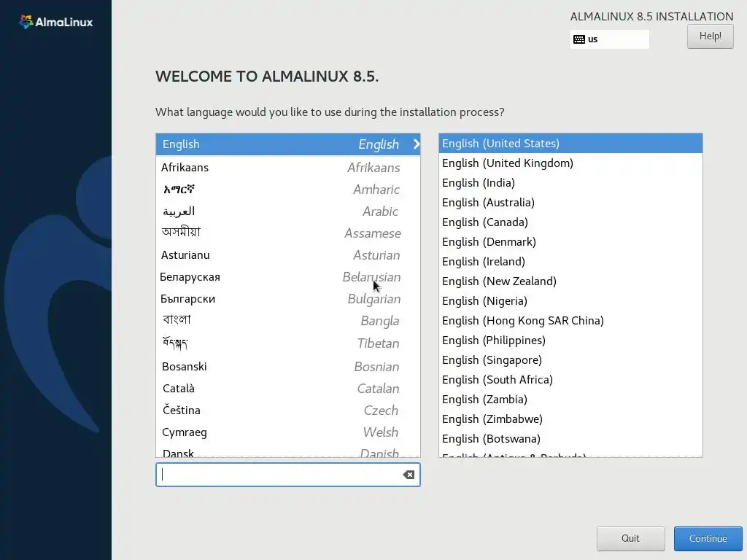This screenshot has height=560, width=747.
Task: Select the Assamese language row
Action: click(287, 233)
